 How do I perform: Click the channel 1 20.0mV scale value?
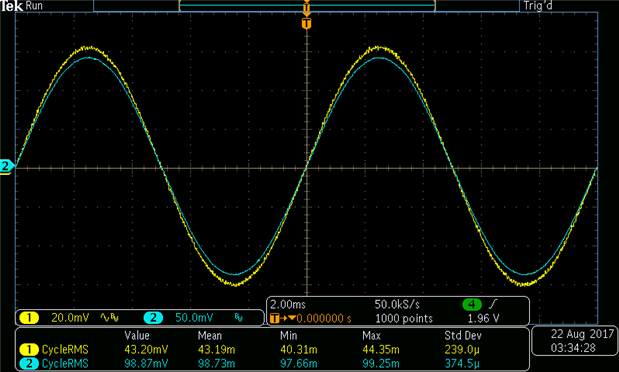point(70,318)
